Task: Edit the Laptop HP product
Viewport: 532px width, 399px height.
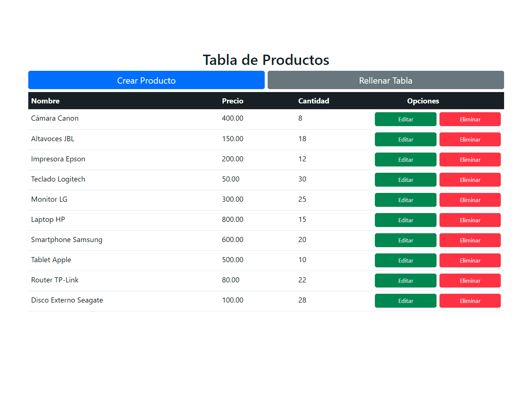Action: pos(405,220)
